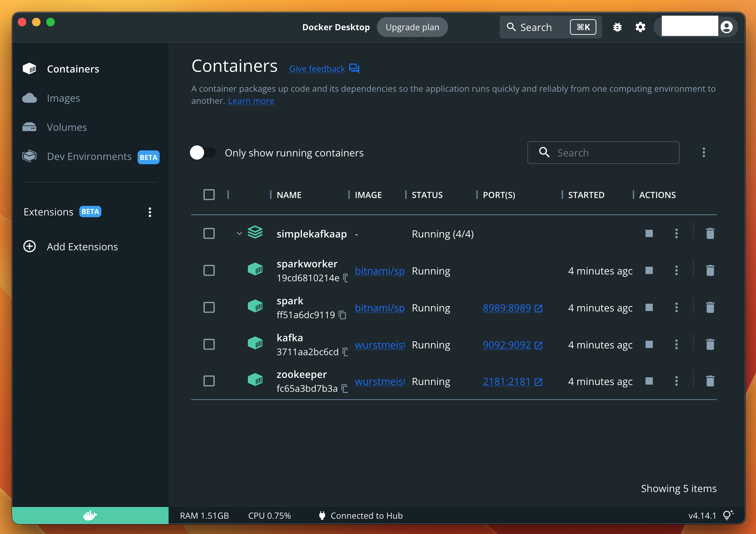Open more actions for zookeeper container
This screenshot has width=756, height=534.
pos(676,381)
